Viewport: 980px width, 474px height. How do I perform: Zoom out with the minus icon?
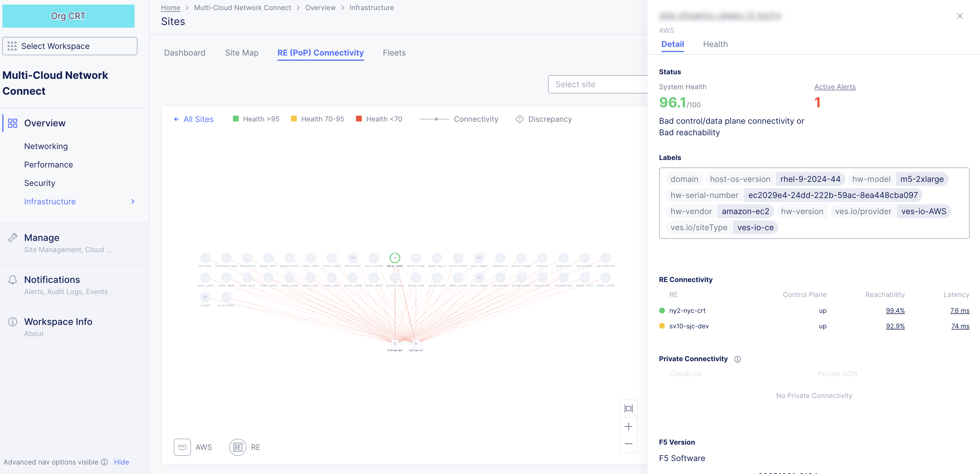[x=628, y=443]
